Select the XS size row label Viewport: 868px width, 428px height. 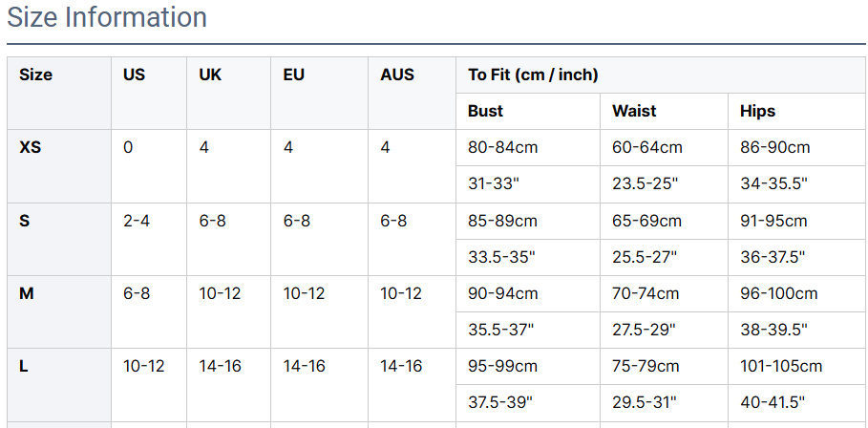pos(31,148)
